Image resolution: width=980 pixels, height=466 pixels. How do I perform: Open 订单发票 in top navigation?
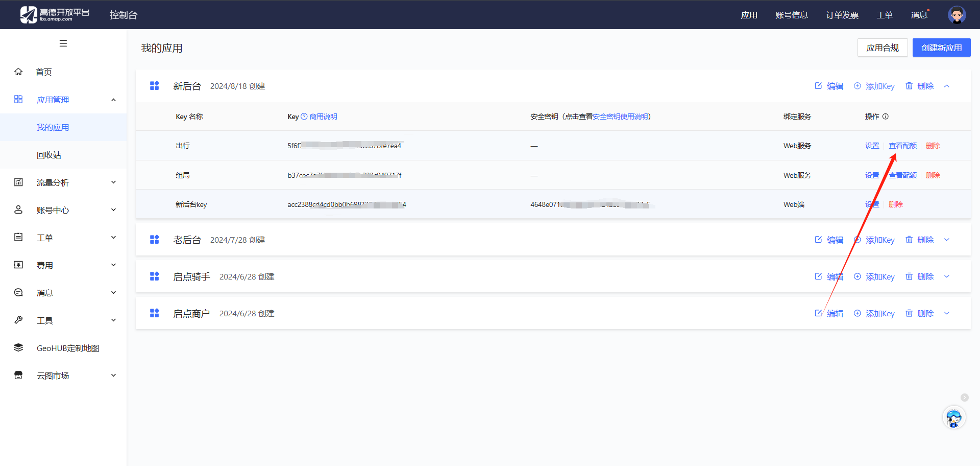pyautogui.click(x=842, y=15)
